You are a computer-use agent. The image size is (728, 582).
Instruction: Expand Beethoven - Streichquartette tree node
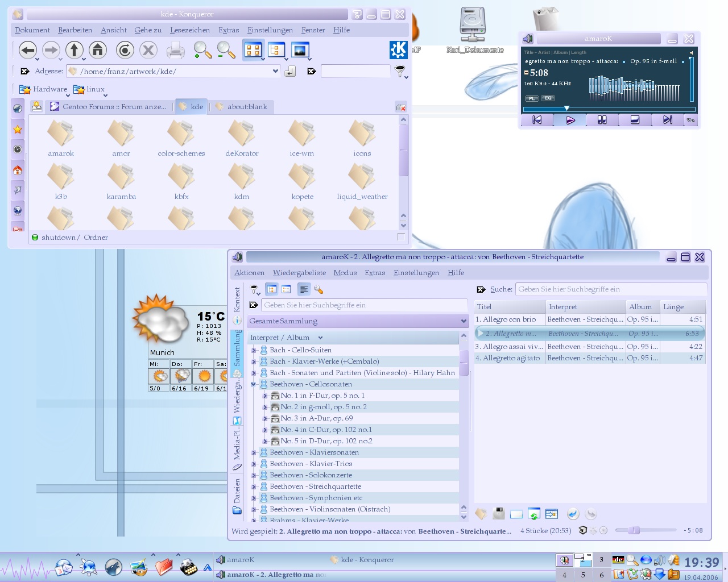point(254,487)
